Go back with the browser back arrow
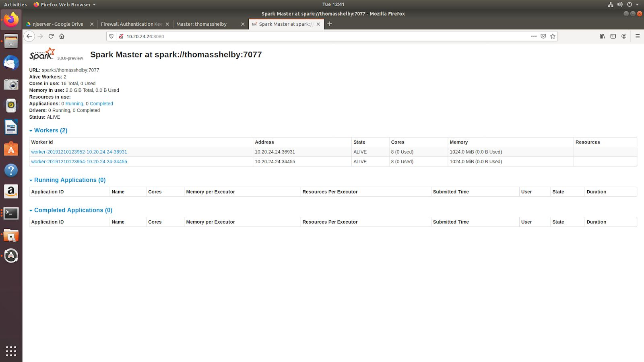The height and width of the screenshot is (362, 644). pyautogui.click(x=29, y=36)
